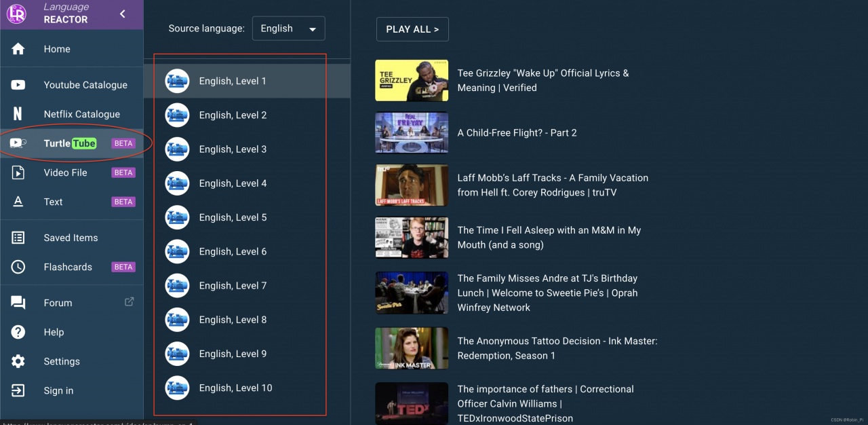Image resolution: width=868 pixels, height=425 pixels.
Task: Open the A Child-Free Flight thumbnail
Action: point(412,132)
